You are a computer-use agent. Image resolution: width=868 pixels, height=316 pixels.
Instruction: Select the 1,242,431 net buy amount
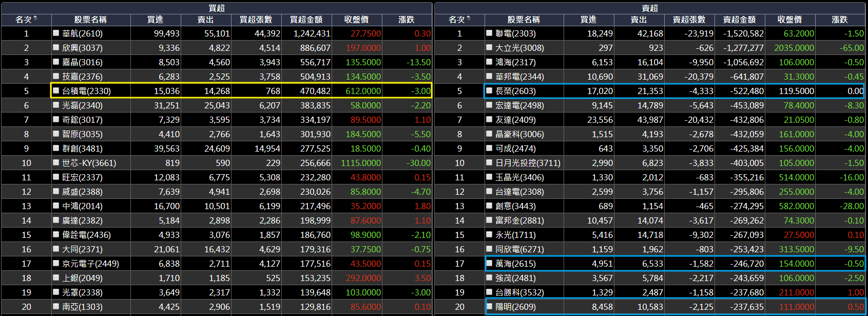tap(312, 33)
